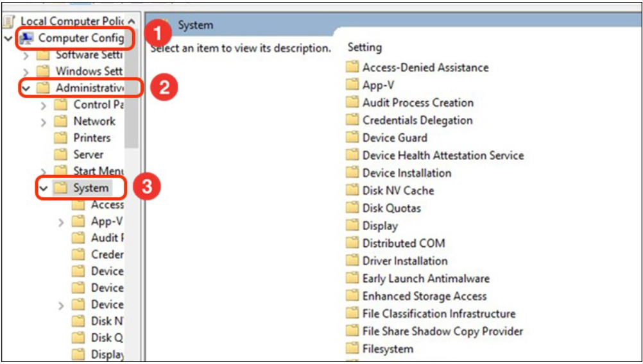Select the Creder item in the tree
The height and width of the screenshot is (364, 643).
(x=98, y=254)
